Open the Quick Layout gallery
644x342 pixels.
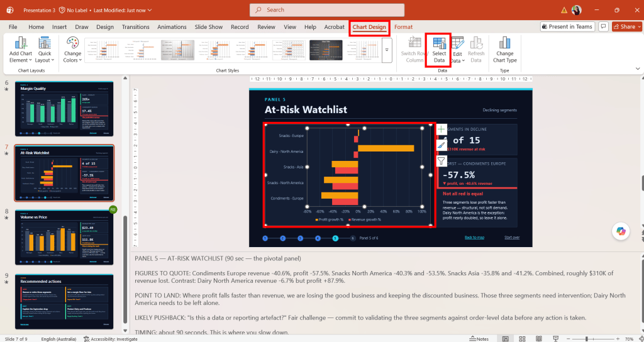tap(45, 50)
